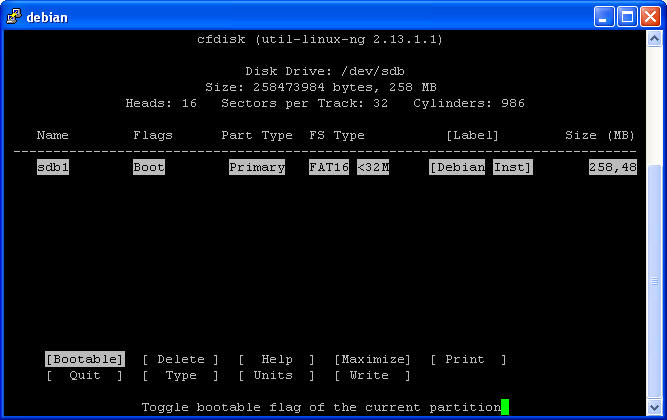Choose the Quit option in cfdisk
Screen dimensions: 667x420
coord(85,375)
